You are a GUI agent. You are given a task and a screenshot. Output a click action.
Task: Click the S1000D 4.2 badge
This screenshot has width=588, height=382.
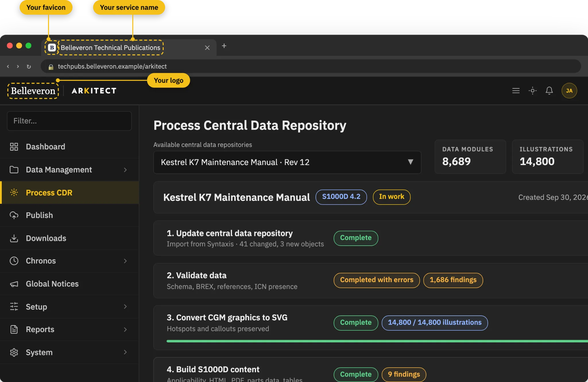(341, 197)
